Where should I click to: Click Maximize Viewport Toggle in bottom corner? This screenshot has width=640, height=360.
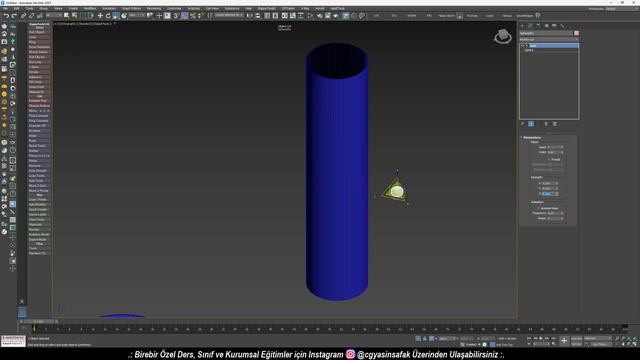pos(635,344)
